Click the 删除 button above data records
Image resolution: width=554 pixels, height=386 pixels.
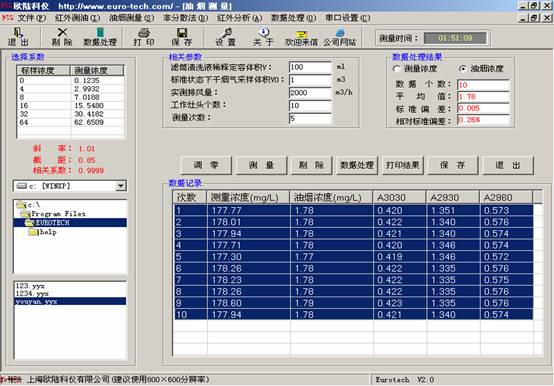coord(311,165)
